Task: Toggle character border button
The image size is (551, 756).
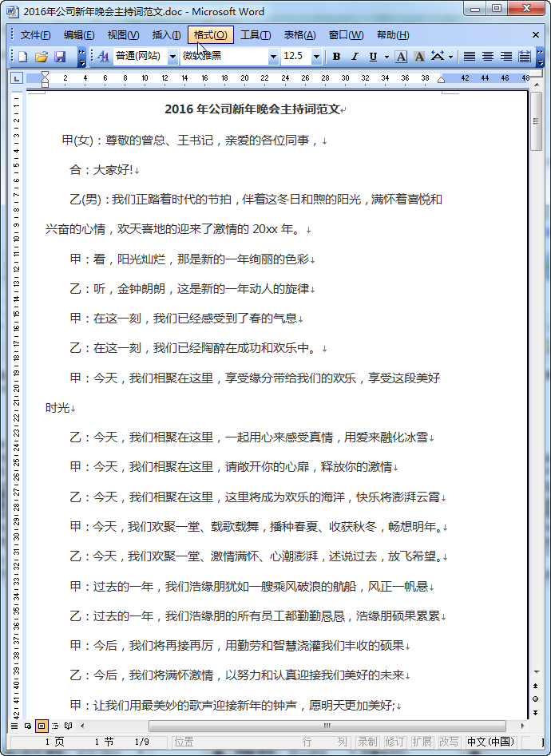Action: [401, 57]
